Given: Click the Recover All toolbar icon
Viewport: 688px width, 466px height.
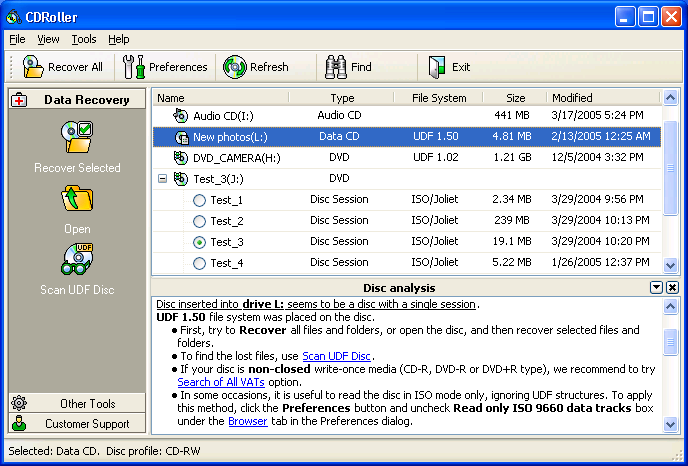Looking at the screenshot, I should (33, 67).
